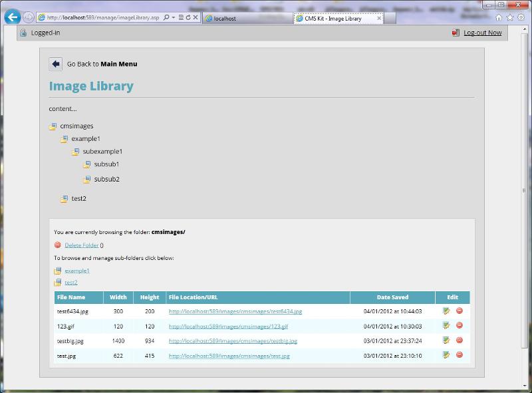Screen dimensions: 532x393
Task: Click the test2 folder icon in tree
Action: pos(64,199)
